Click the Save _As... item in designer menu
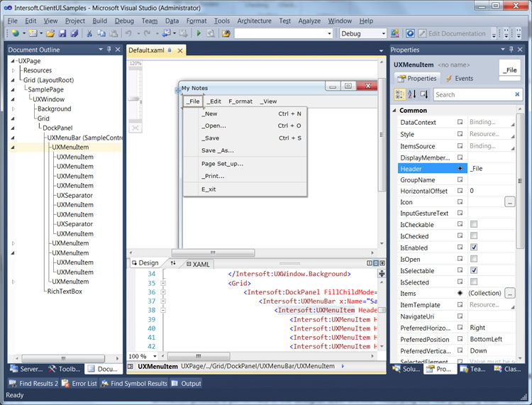This screenshot has height=405, width=532. click(x=218, y=150)
